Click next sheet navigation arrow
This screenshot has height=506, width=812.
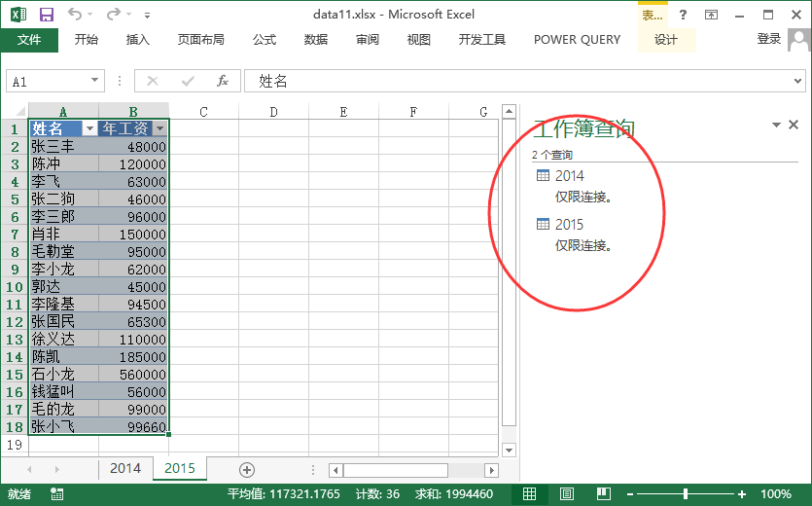(x=57, y=470)
